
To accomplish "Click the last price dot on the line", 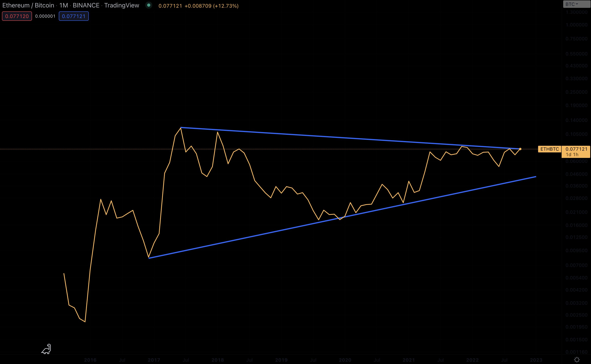I will point(520,149).
